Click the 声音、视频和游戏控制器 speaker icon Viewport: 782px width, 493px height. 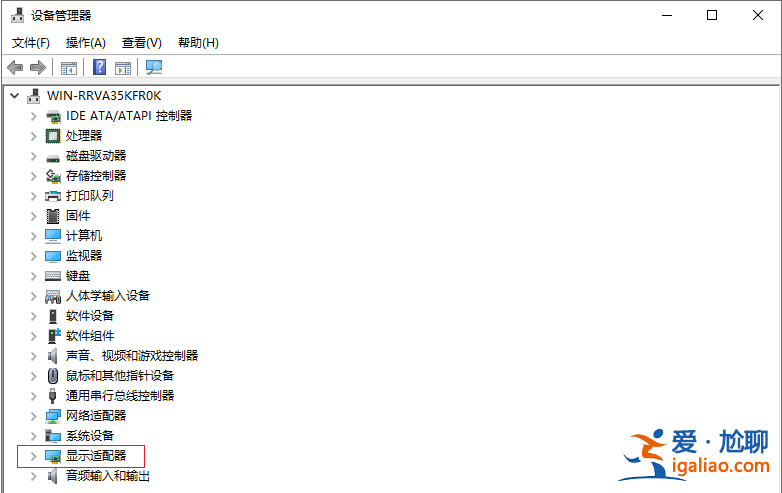pyautogui.click(x=53, y=356)
